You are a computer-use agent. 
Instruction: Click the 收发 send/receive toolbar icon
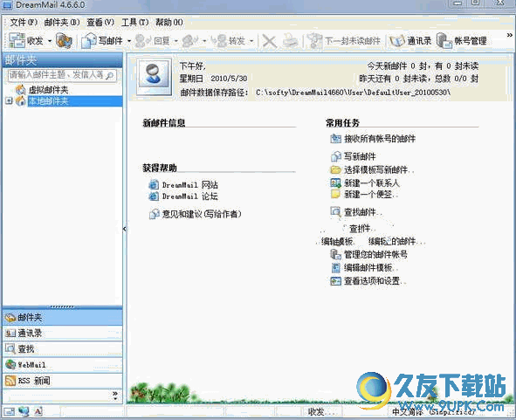click(17, 40)
